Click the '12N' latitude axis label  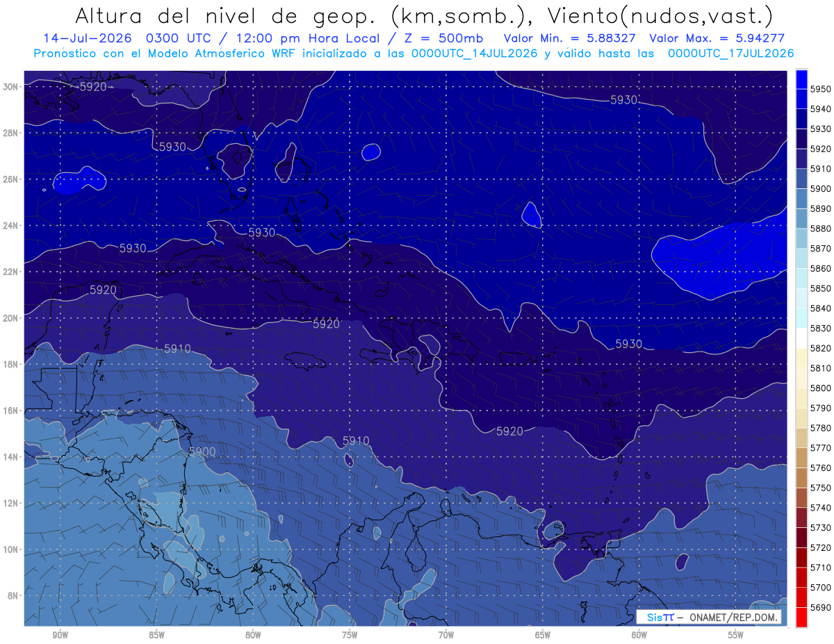(10, 503)
